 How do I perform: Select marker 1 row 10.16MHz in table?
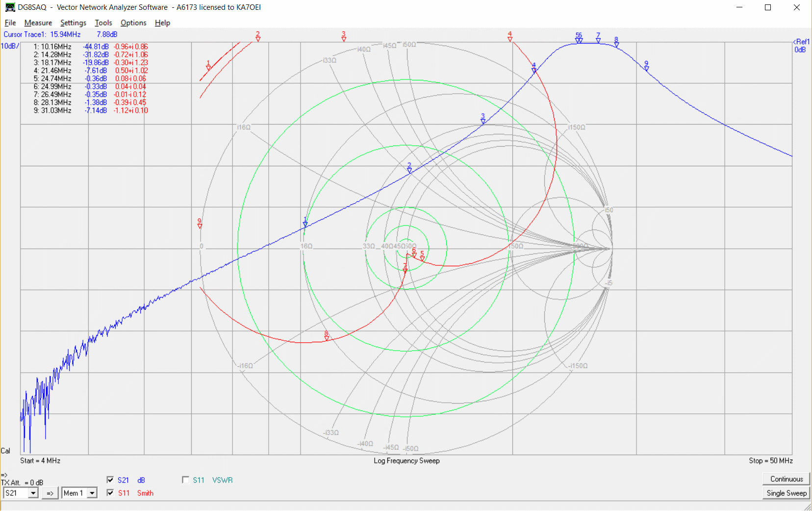point(91,47)
